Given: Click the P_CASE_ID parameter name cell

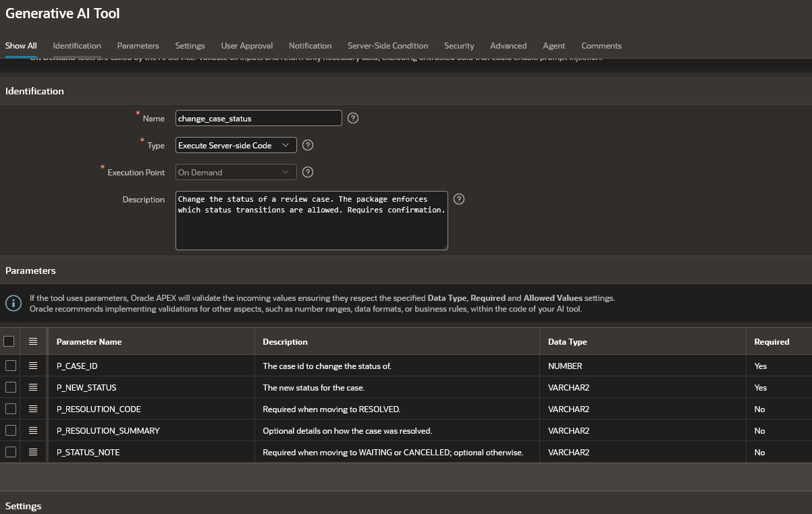Looking at the screenshot, I should coord(151,366).
